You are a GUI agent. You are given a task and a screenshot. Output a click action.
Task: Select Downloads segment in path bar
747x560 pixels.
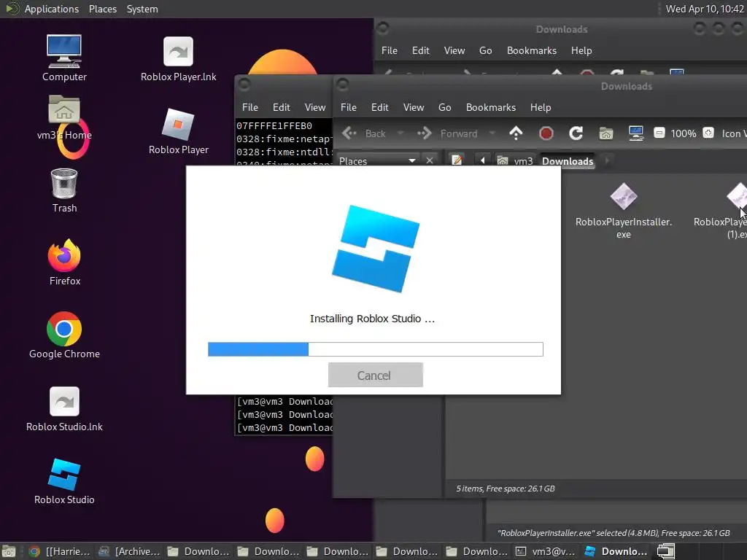coord(568,161)
